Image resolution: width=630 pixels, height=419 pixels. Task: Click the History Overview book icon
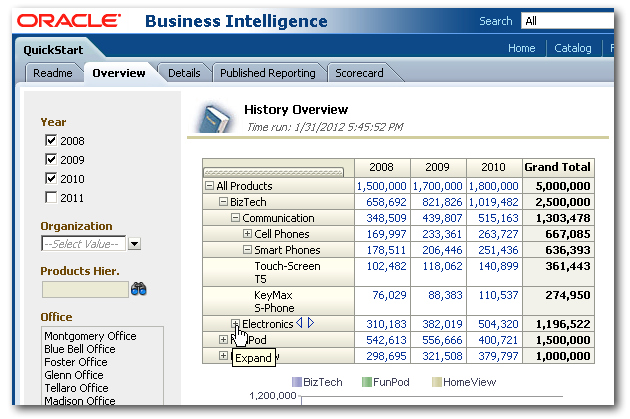(x=214, y=119)
